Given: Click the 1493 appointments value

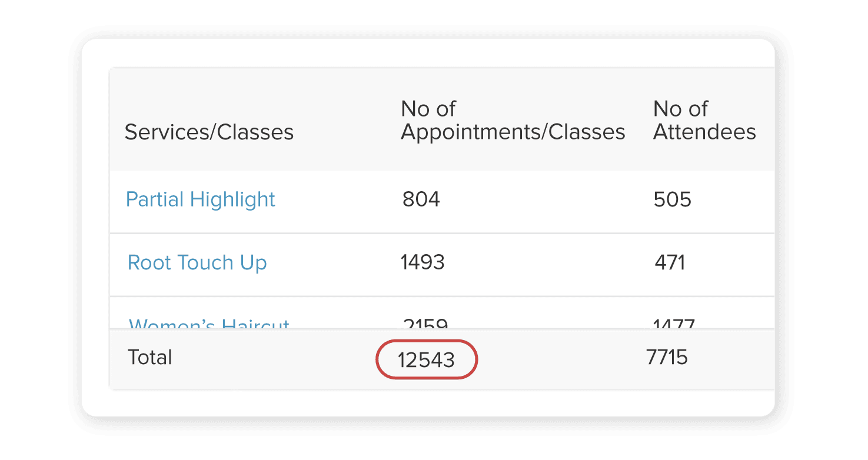Looking at the screenshot, I should (x=422, y=262).
